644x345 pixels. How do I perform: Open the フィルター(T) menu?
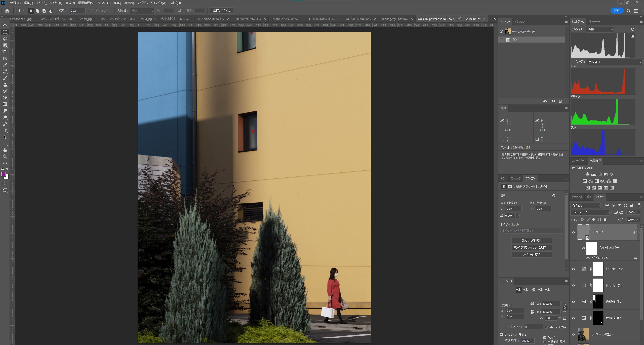[x=103, y=3]
